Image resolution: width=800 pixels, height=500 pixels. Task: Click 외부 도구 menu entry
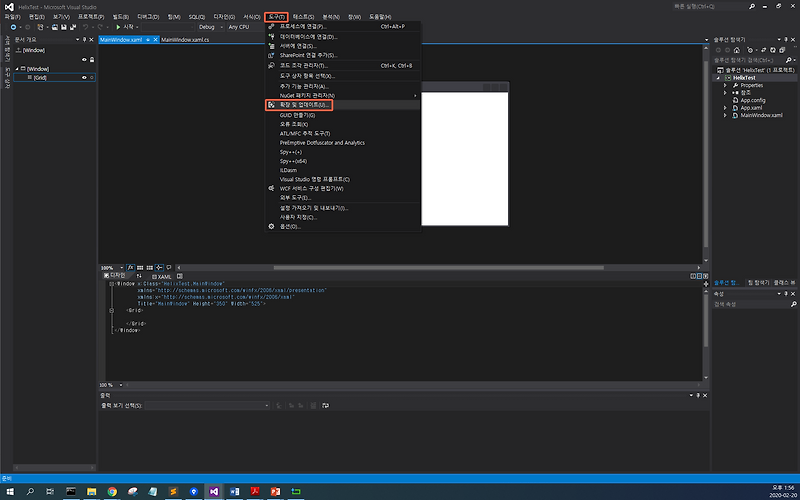(x=295, y=198)
